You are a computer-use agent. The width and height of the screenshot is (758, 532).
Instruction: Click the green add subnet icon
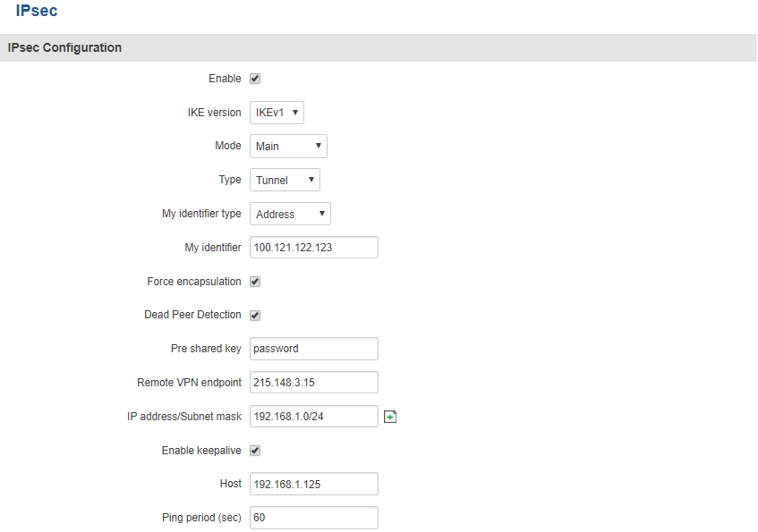tap(390, 417)
